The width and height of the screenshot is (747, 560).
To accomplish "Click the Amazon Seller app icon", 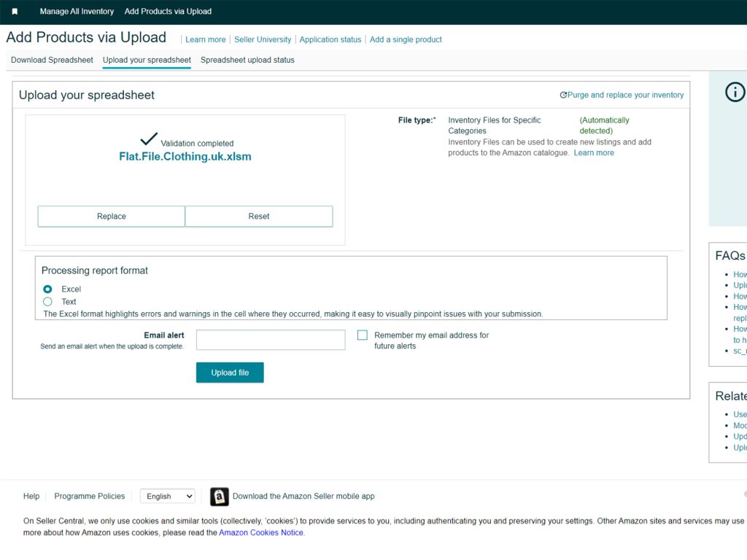I will (x=219, y=497).
